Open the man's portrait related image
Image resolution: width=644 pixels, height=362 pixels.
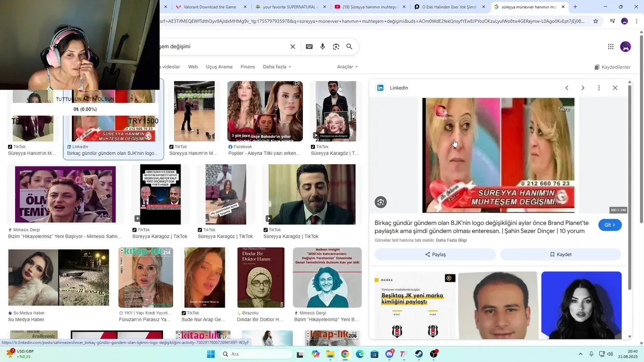pos(498,305)
